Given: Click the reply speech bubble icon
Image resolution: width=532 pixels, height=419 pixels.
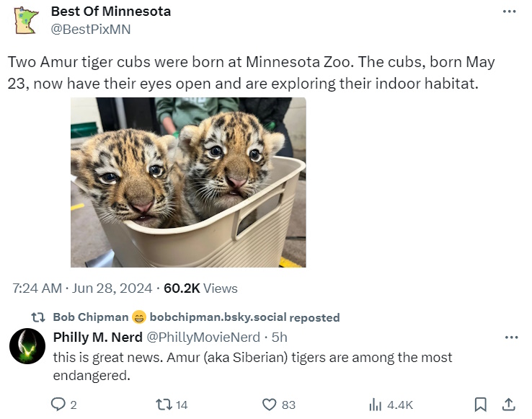Looking at the screenshot, I should (x=58, y=405).
